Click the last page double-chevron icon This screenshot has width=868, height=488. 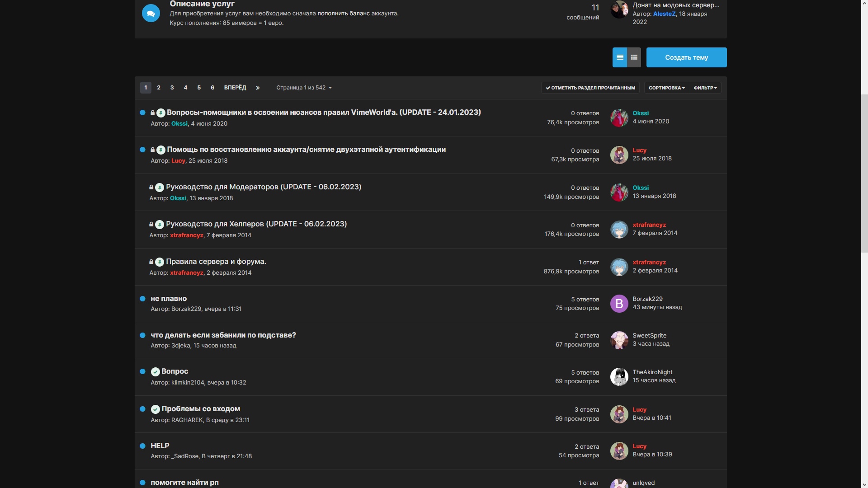(x=258, y=88)
